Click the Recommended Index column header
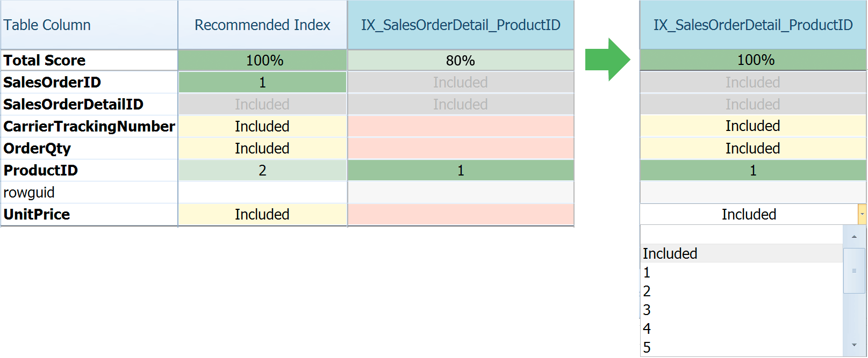This screenshot has width=868, height=358. (x=262, y=25)
